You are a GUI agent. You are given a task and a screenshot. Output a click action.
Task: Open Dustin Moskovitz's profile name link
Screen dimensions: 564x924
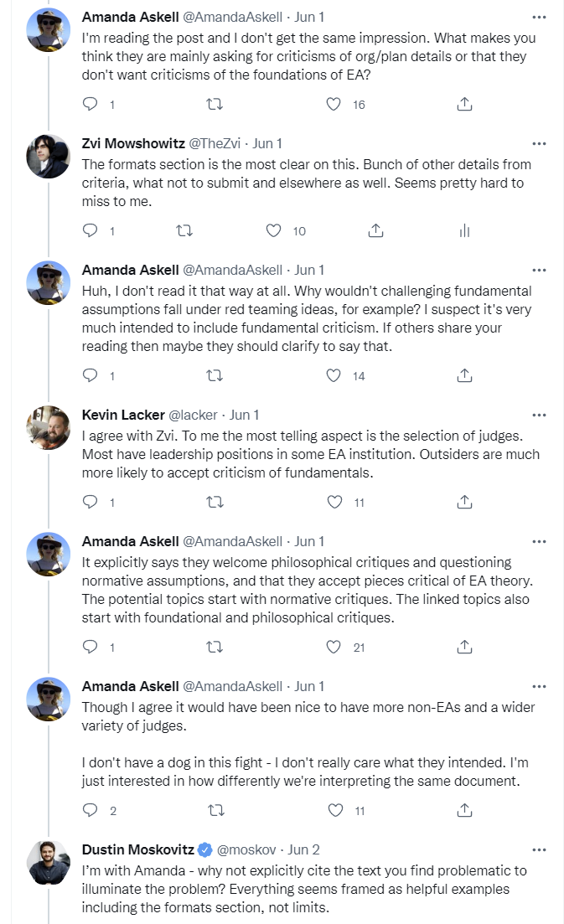[137, 849]
